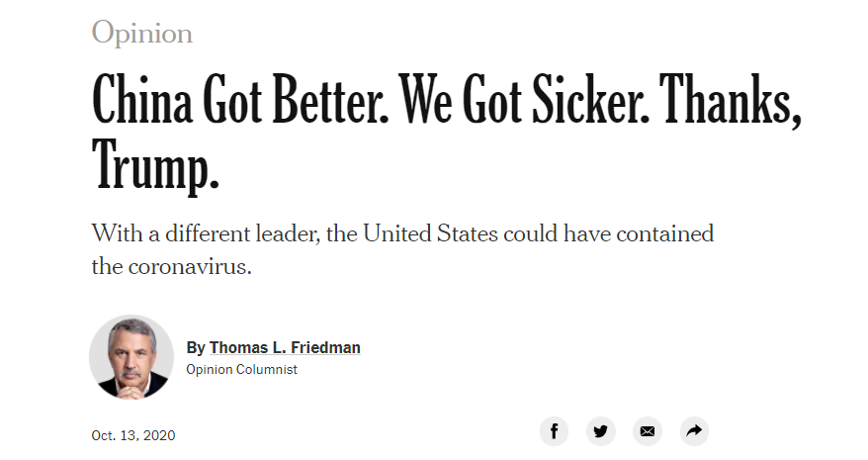Open more sharing options with arrow icon
This screenshot has width=868, height=460.
(694, 431)
